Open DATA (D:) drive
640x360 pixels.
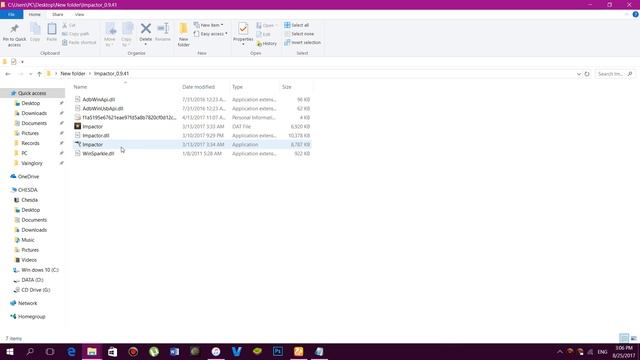coord(32,280)
